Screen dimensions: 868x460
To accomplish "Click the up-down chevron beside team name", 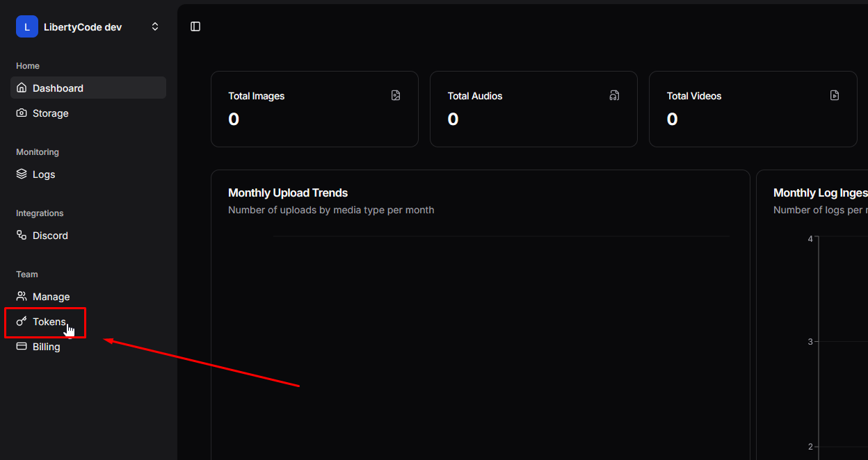I will [x=155, y=27].
